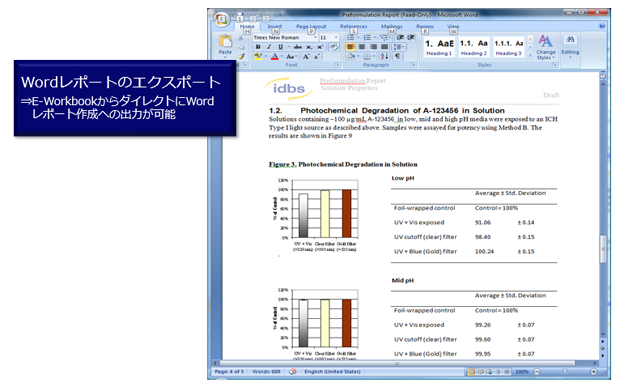Switch to the References tab
This screenshot has height=387, width=620.
point(353,26)
